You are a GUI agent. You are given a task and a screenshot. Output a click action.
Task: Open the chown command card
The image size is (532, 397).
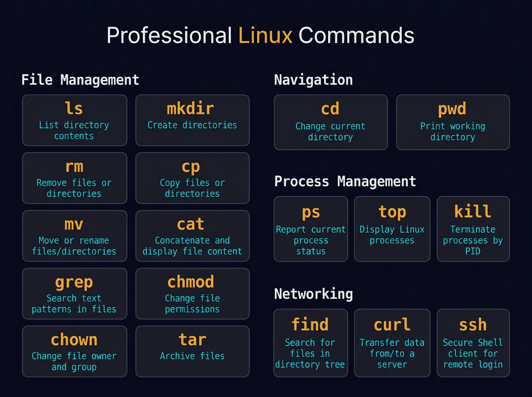click(x=74, y=351)
